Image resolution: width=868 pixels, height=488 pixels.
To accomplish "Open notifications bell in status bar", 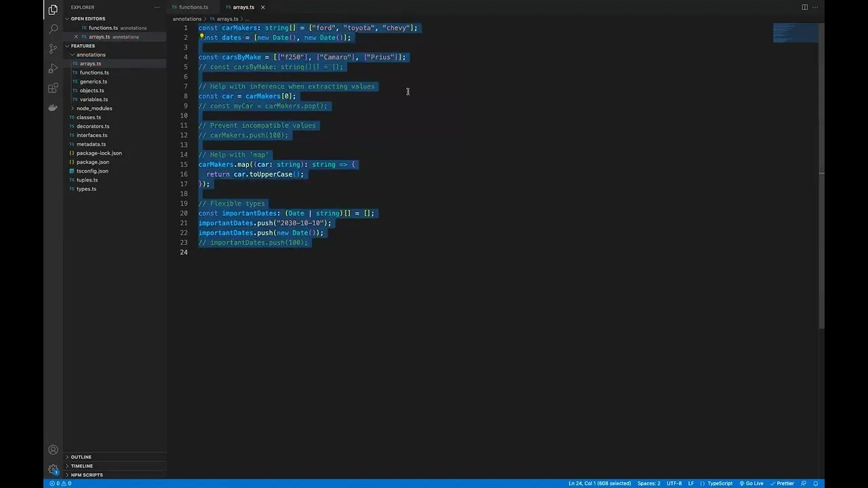I will 816,483.
